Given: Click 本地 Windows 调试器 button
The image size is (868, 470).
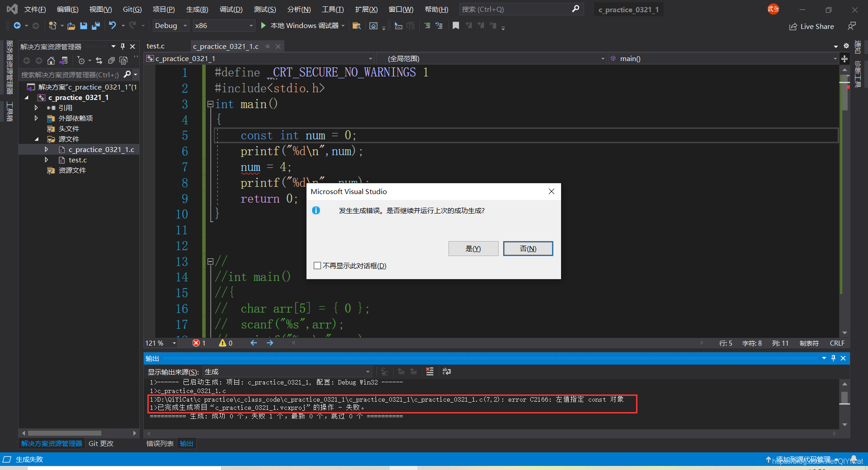Looking at the screenshot, I should coord(302,26).
